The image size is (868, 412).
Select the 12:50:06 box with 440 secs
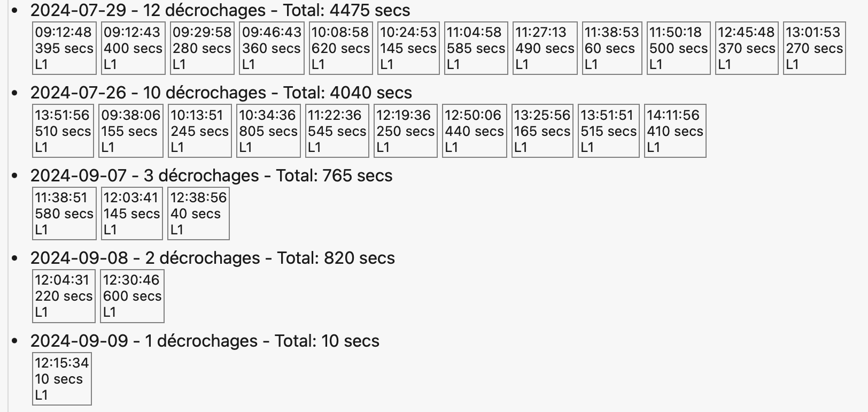click(x=474, y=131)
